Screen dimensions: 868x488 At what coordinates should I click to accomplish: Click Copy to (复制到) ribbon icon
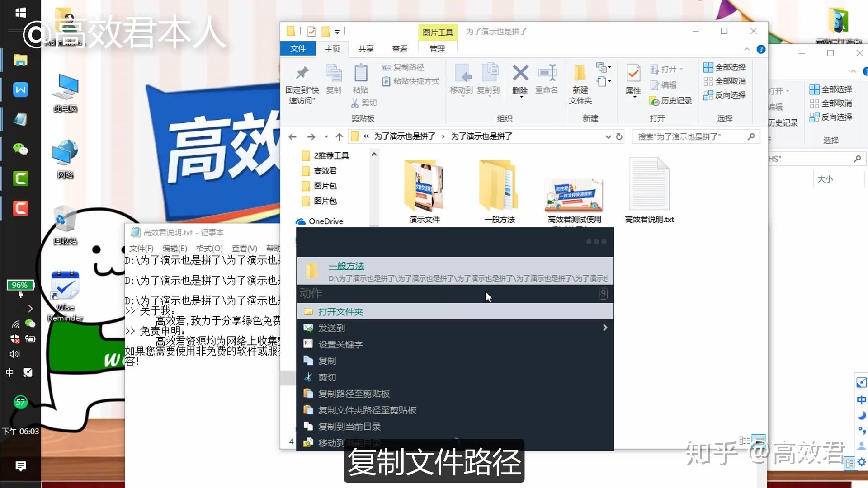click(488, 80)
